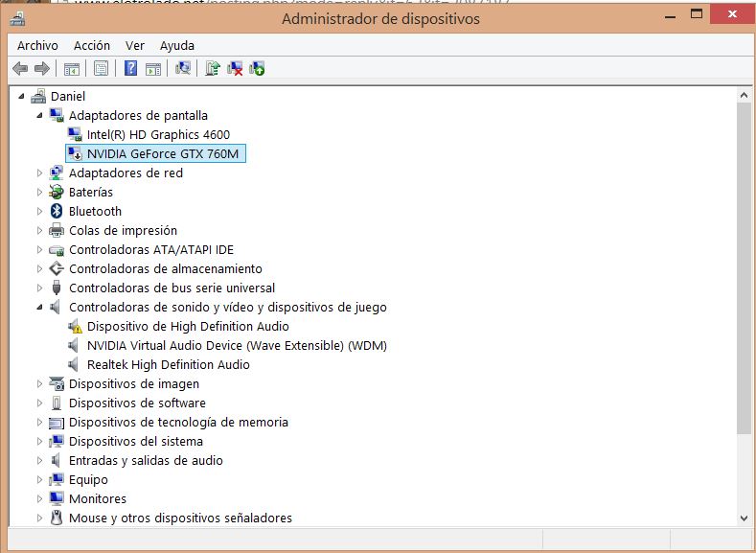Click the camera icon for Dispositivos de imagen
The image size is (756, 553).
[57, 383]
